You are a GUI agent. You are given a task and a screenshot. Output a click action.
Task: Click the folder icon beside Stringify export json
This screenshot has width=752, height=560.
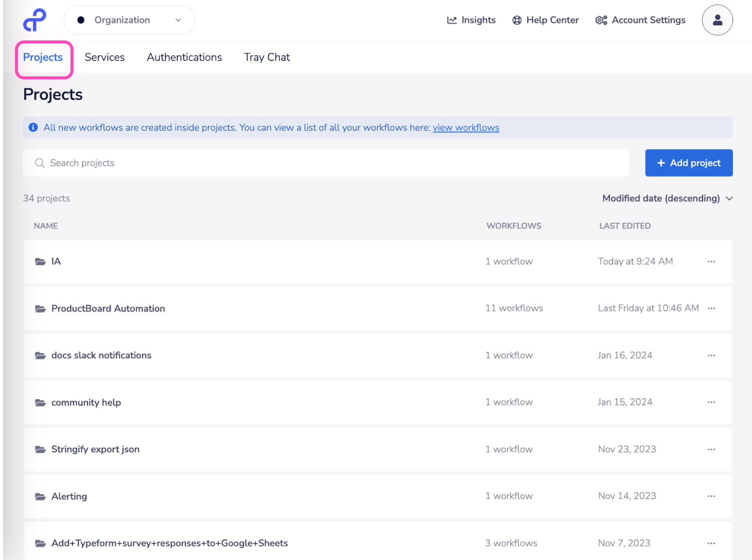point(40,450)
